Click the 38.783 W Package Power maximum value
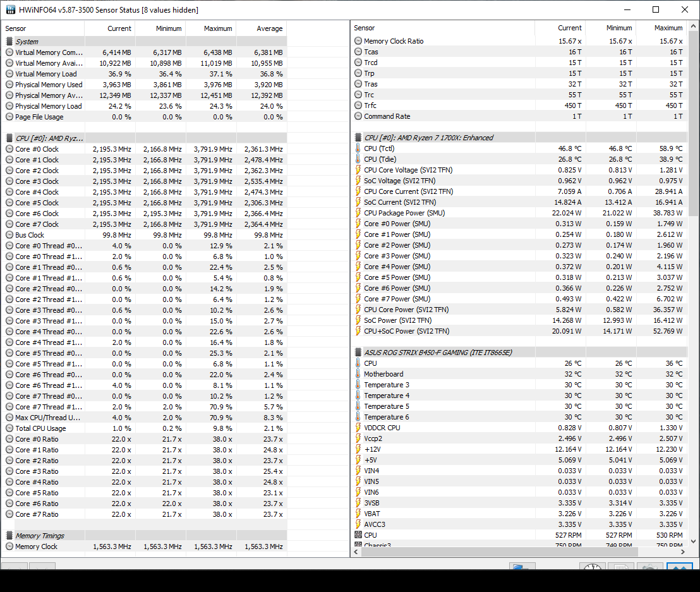Screen dimensions: 700x592 [667, 213]
